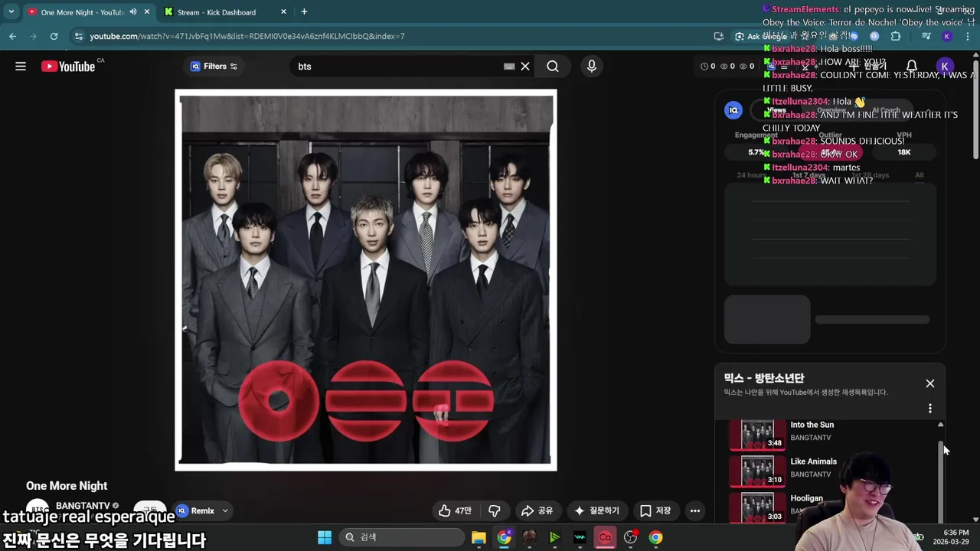
Task: Open the BANGTANTV channel link
Action: pos(83,506)
